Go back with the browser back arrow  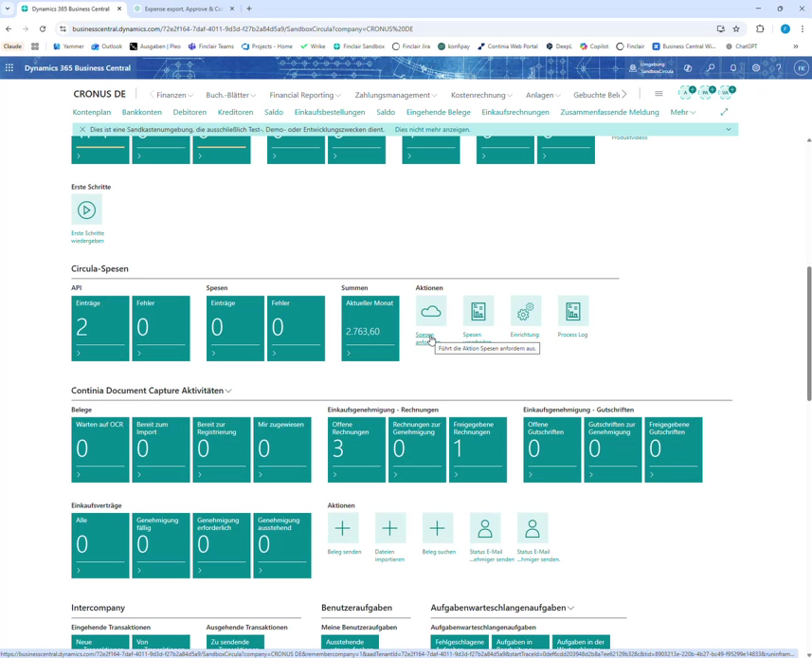click(9, 29)
